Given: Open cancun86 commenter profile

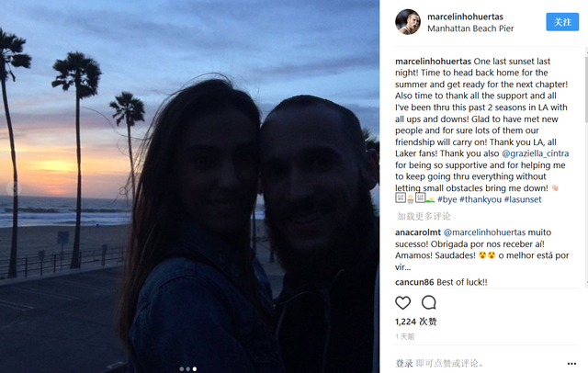Looking at the screenshot, I should [x=414, y=282].
